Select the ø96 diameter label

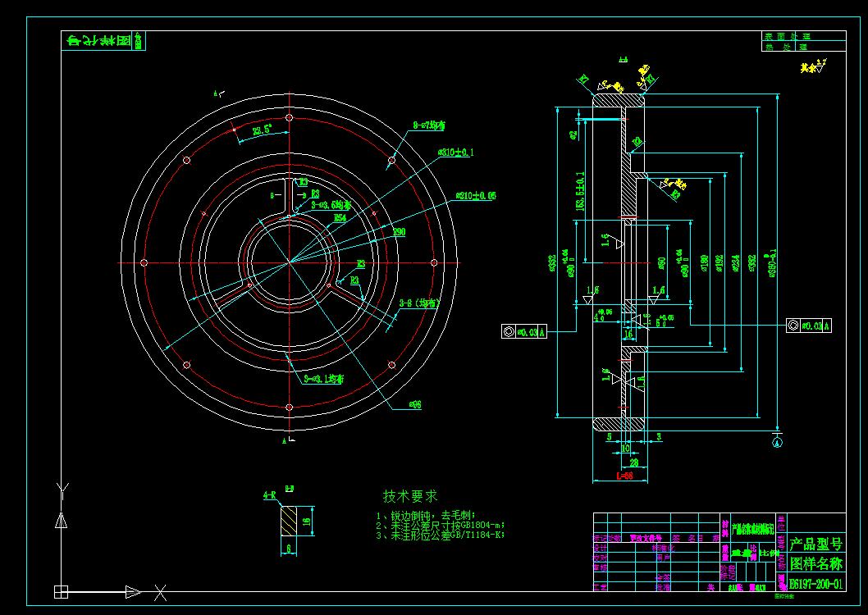415,404
